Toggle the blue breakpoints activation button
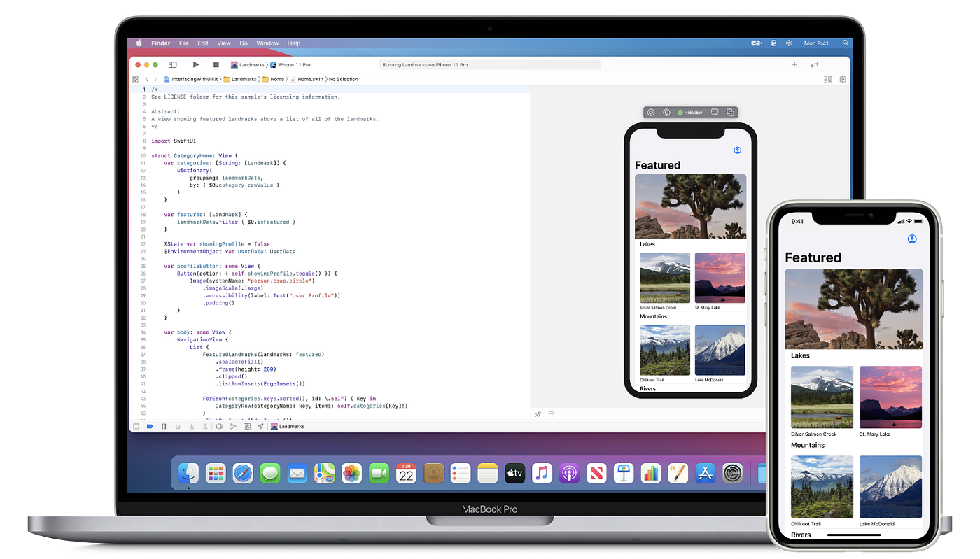 pos(150,426)
